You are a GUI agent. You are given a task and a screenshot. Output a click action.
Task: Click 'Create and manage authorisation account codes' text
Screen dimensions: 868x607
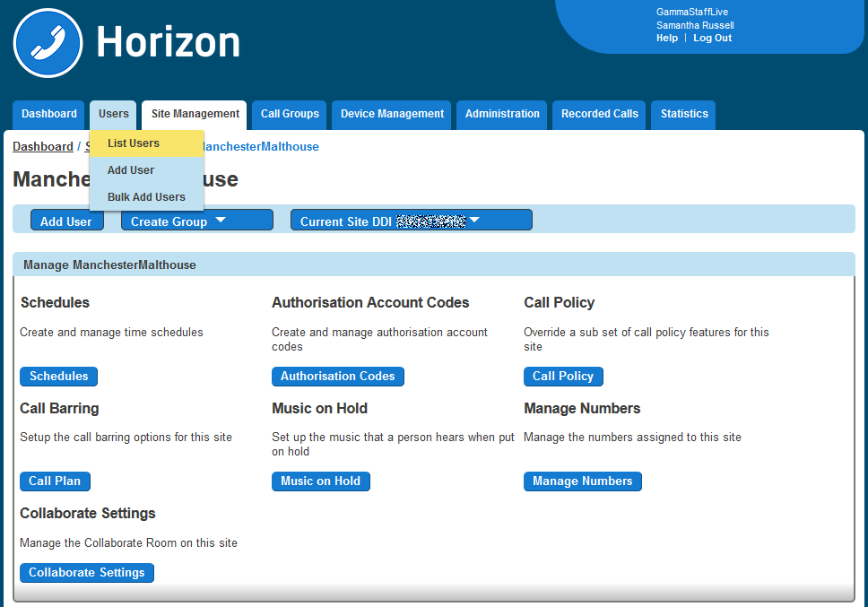(x=379, y=339)
